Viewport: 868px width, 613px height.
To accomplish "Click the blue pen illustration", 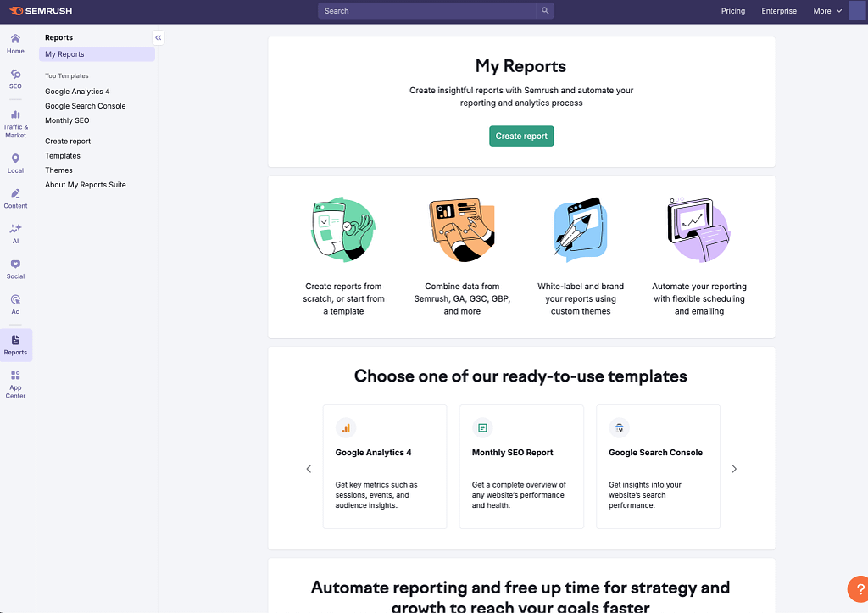I will [x=580, y=229].
